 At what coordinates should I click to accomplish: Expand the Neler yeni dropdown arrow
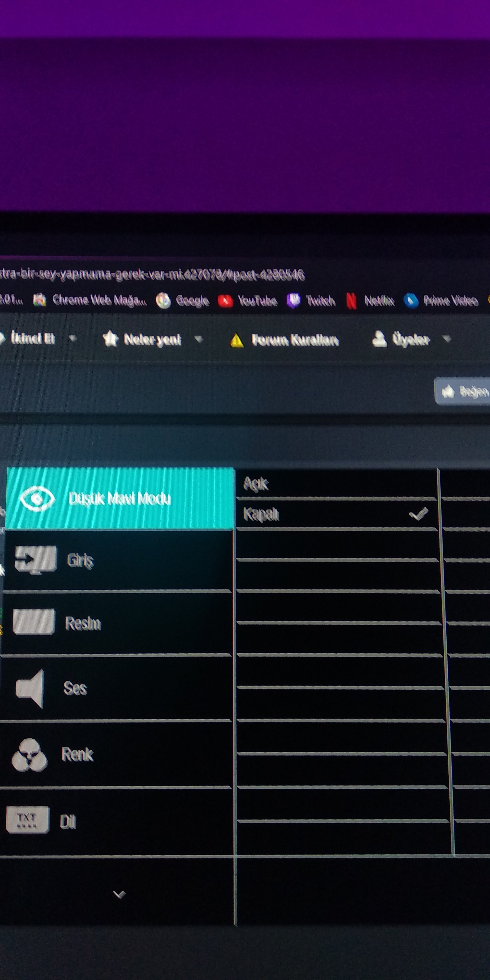(x=199, y=339)
